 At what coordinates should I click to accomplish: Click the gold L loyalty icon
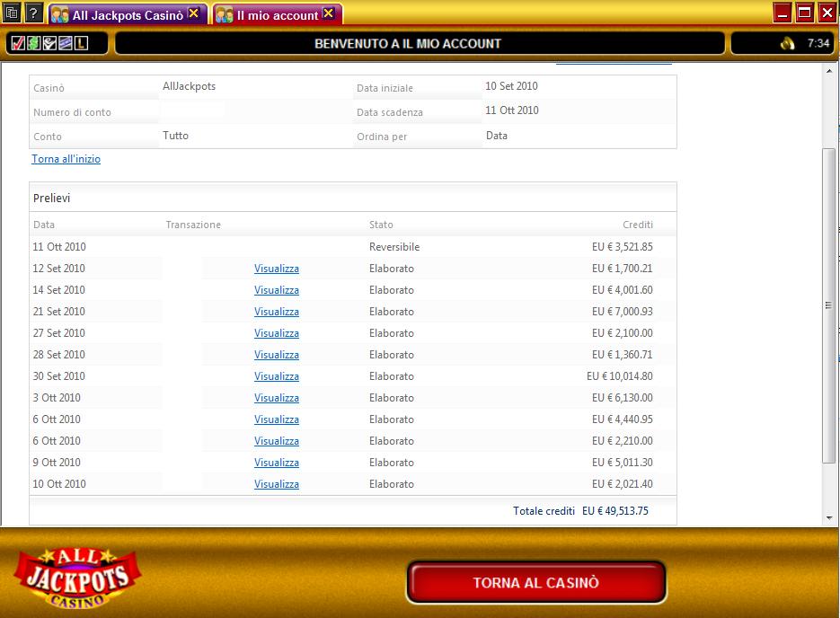81,43
